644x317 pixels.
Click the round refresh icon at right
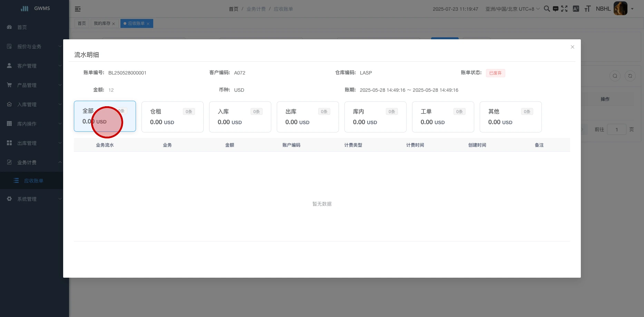tap(630, 76)
